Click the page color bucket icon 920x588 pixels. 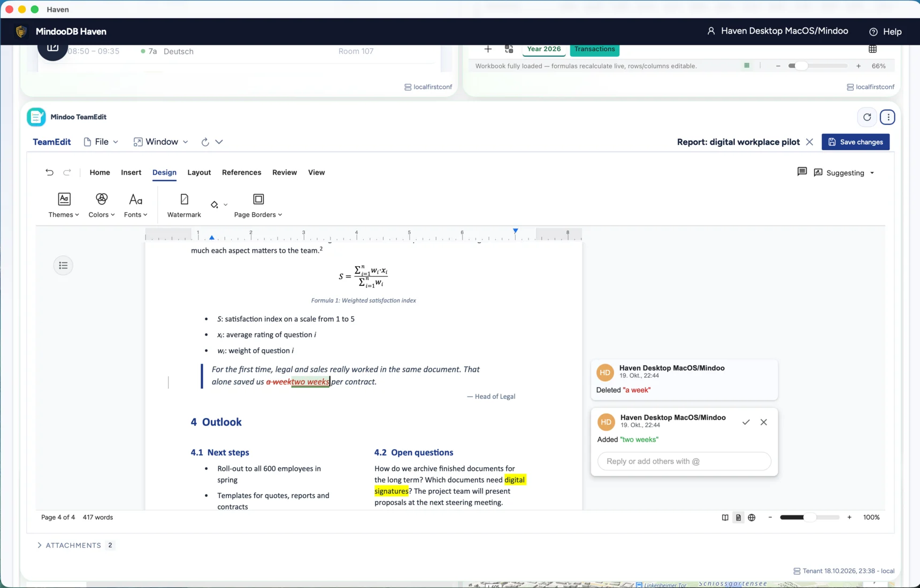click(x=214, y=204)
